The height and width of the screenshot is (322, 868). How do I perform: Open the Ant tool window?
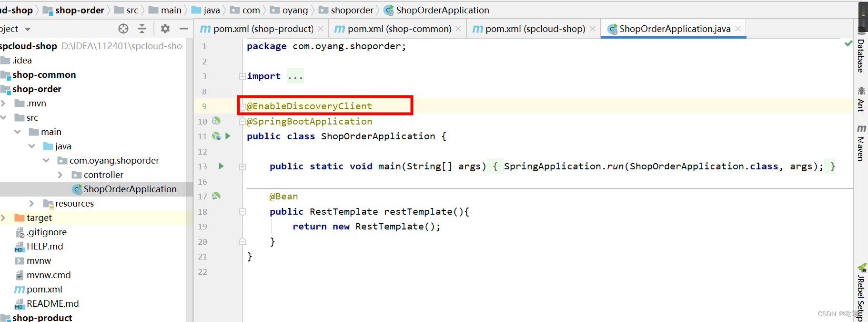click(x=861, y=99)
